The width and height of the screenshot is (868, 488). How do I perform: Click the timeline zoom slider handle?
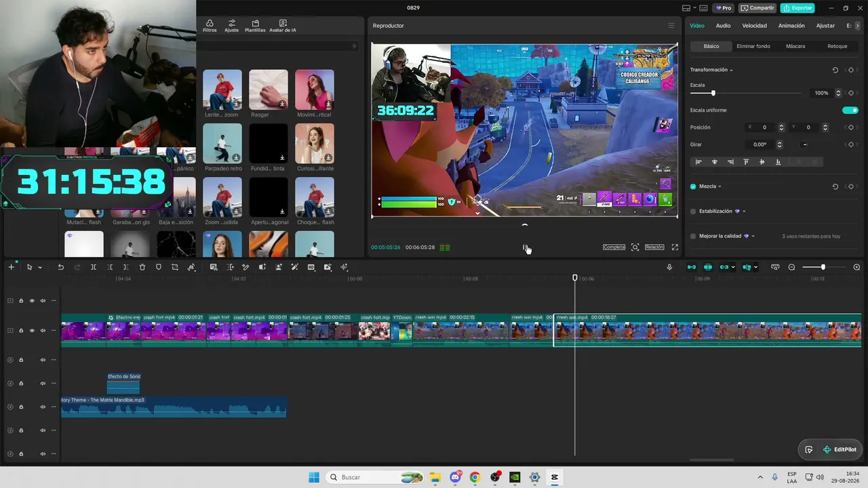[x=823, y=267]
